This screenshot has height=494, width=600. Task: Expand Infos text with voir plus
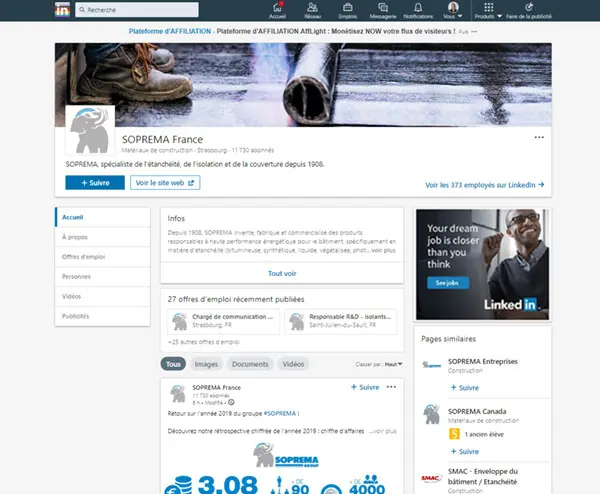tap(383, 251)
